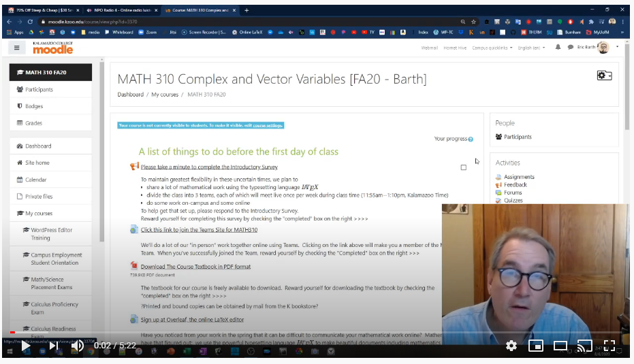The image size is (634, 364).
Task: Click the Webmail header link
Action: pos(430,48)
